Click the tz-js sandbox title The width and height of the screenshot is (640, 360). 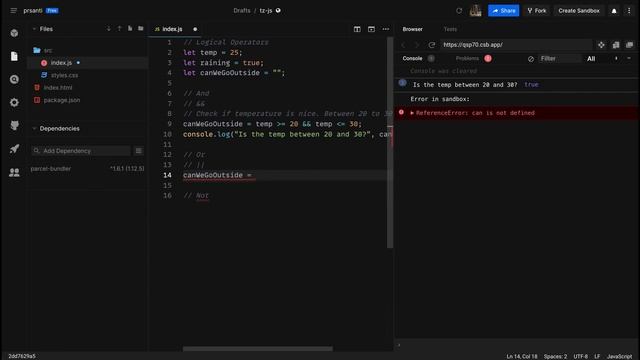(266, 11)
